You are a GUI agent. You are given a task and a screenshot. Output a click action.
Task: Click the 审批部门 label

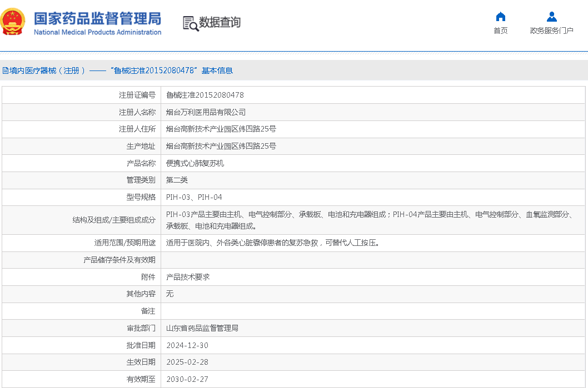click(x=141, y=328)
